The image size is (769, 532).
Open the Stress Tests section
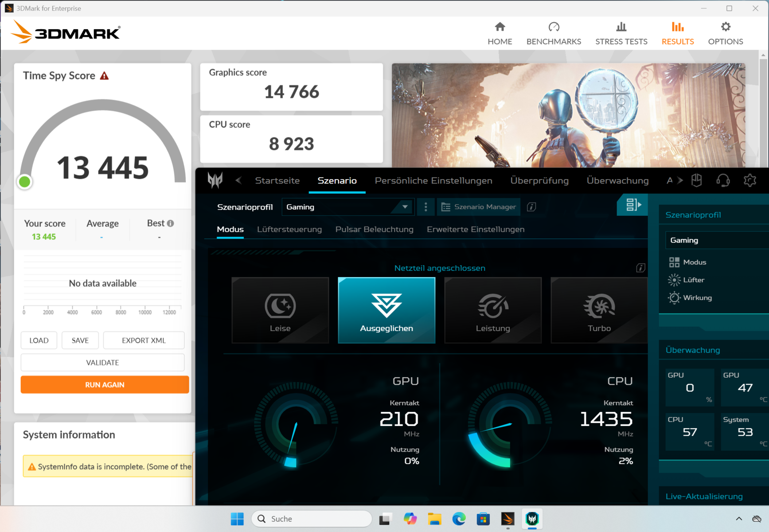click(621, 33)
